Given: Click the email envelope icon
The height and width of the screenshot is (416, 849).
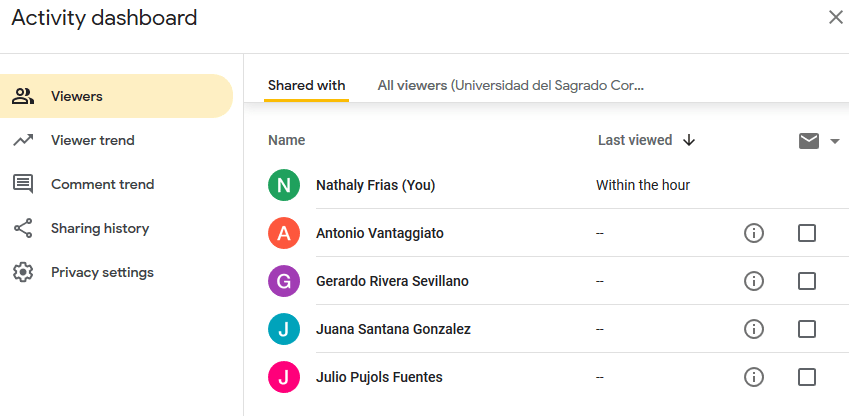Looking at the screenshot, I should (x=809, y=141).
